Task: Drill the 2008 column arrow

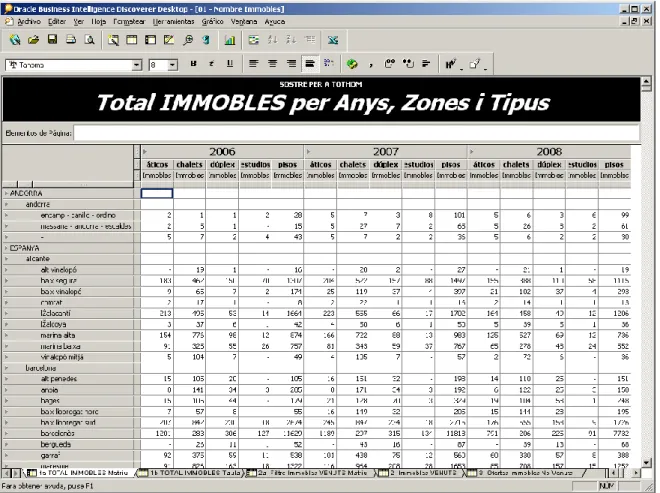Action: click(x=471, y=152)
